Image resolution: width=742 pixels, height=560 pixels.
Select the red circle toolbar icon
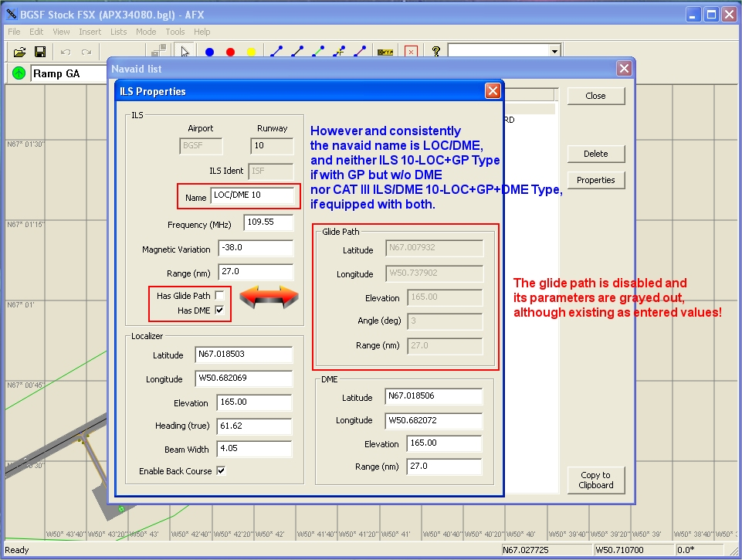tap(230, 52)
